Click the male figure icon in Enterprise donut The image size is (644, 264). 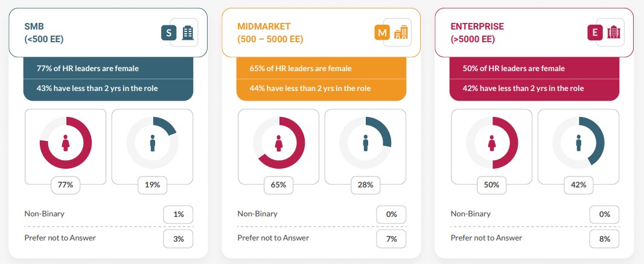point(579,143)
